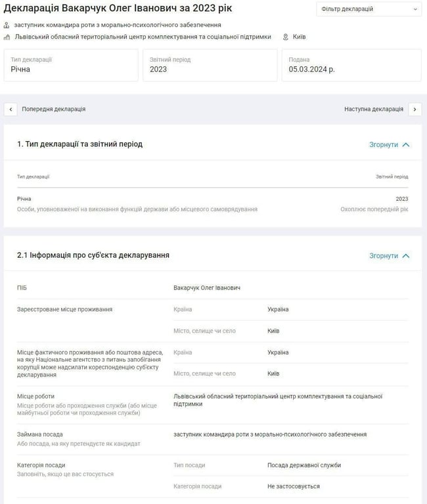Click the right arrow for next declaration
Image resolution: width=427 pixels, height=504 pixels.
[415, 109]
